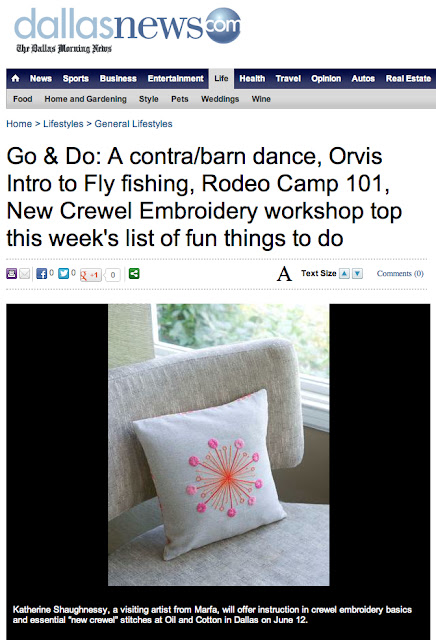The height and width of the screenshot is (640, 436).
Task: Select the Weddings submenu item
Action: 220,99
